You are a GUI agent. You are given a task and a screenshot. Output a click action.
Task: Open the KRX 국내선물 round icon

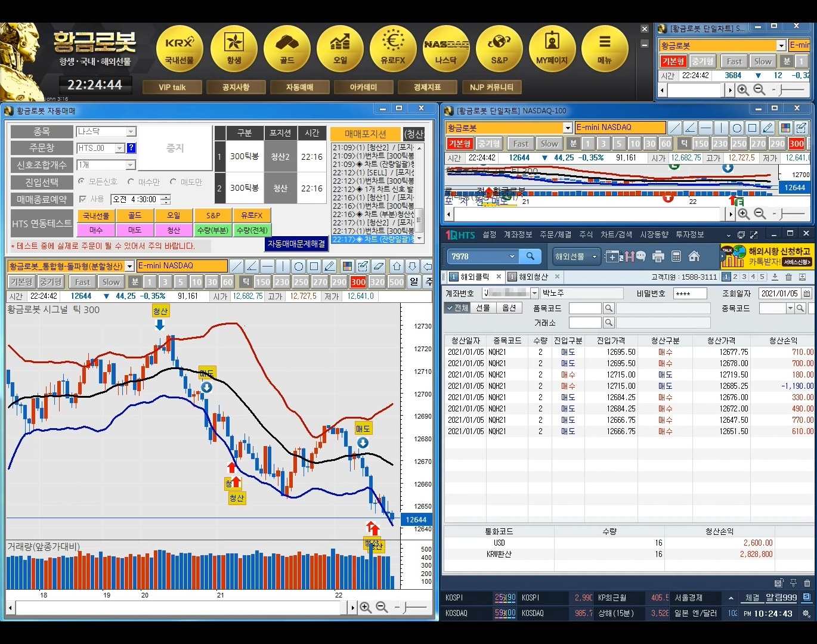[x=180, y=49]
